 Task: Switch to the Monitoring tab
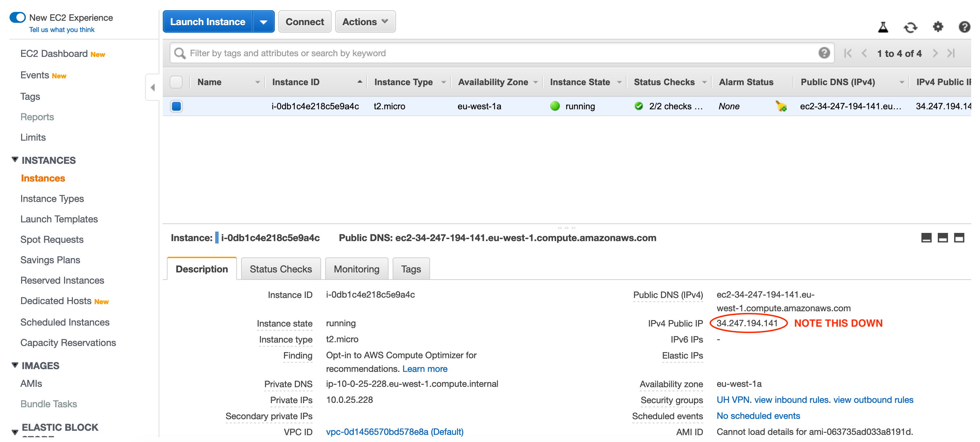tap(356, 269)
